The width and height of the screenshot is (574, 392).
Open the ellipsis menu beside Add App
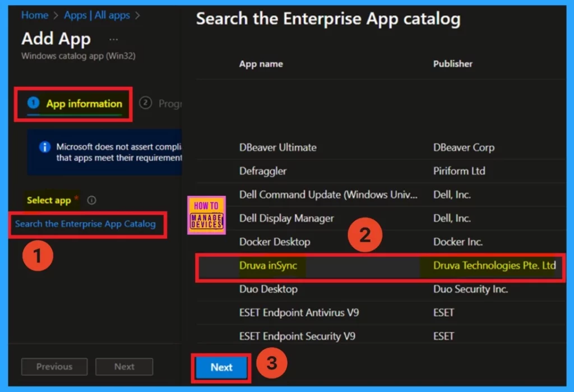[x=113, y=39]
